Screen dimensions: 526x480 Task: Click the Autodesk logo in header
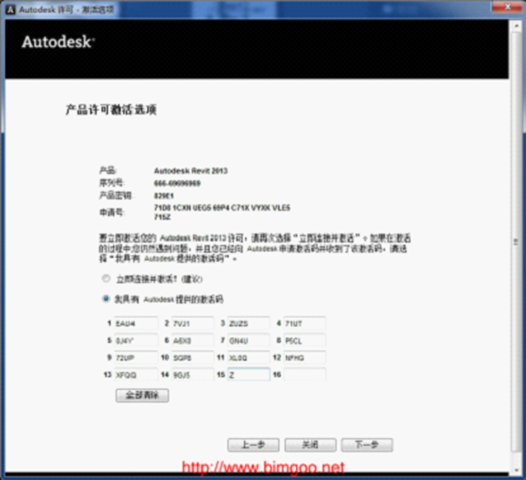[58, 42]
